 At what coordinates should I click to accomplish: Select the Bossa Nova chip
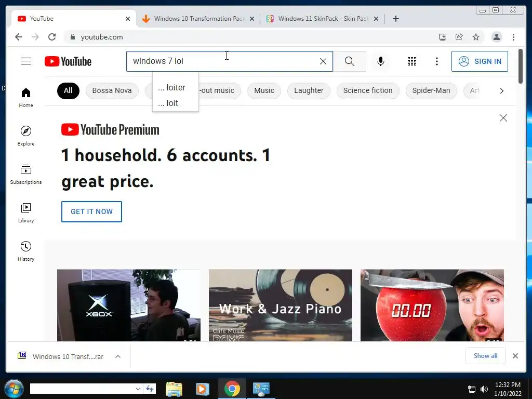tap(112, 90)
